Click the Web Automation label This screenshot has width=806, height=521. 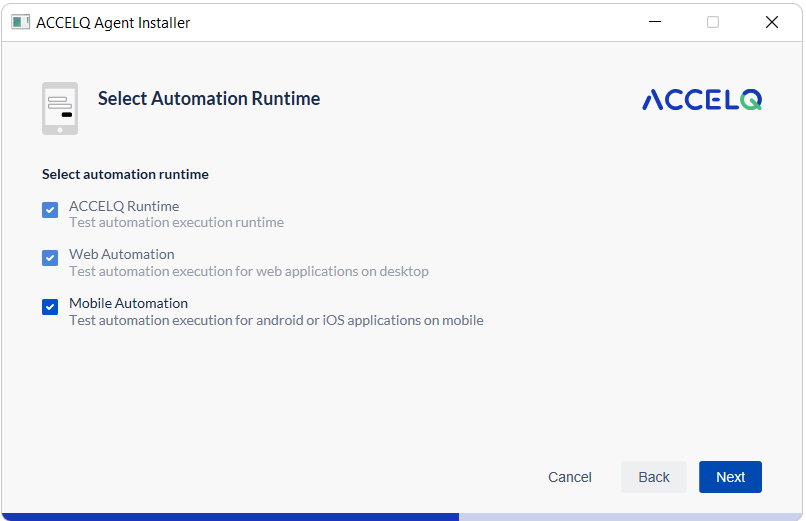(x=122, y=254)
